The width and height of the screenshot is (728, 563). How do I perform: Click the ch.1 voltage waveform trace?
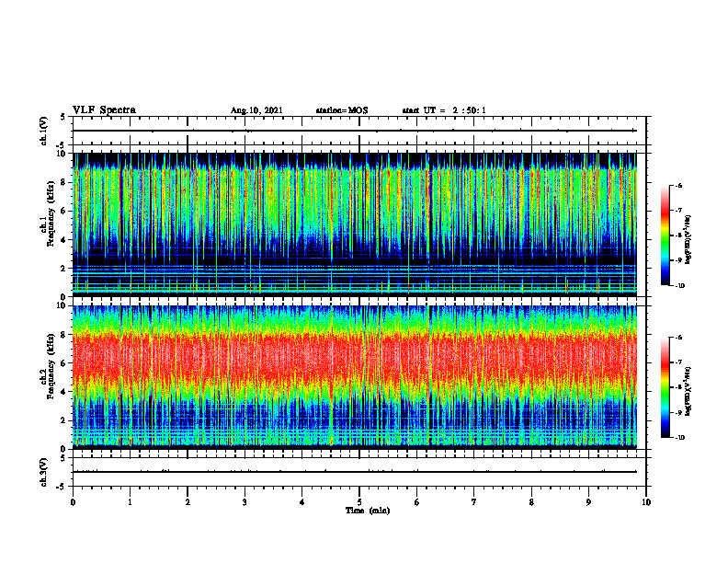(x=355, y=131)
